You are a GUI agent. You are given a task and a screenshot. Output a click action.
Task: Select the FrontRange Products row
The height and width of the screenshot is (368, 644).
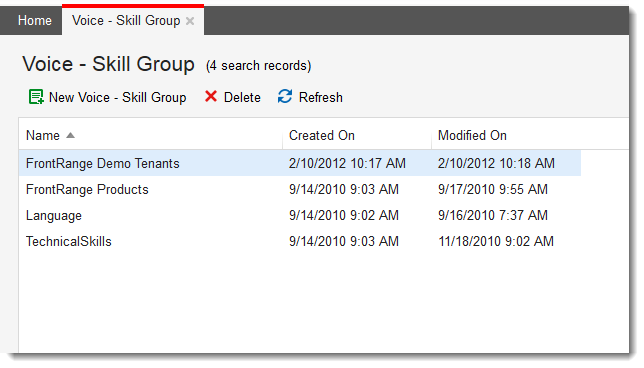coord(299,189)
